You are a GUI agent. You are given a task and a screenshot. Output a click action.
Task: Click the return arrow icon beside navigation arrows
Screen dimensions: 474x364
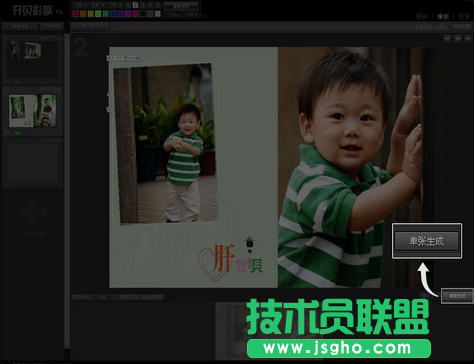tap(468, 39)
